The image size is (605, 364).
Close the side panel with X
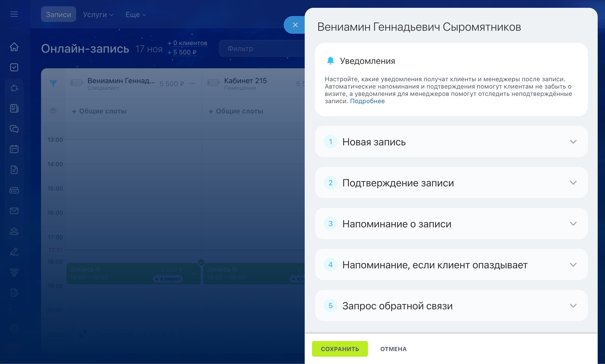(295, 25)
